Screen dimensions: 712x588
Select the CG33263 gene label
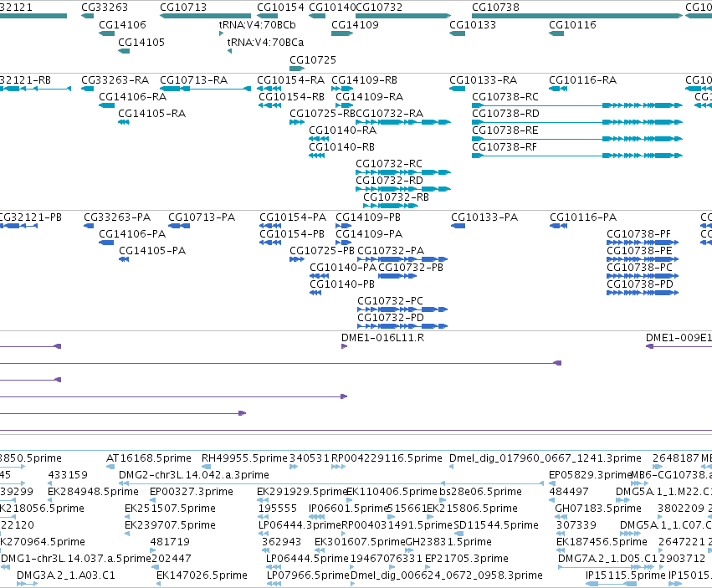[105, 8]
